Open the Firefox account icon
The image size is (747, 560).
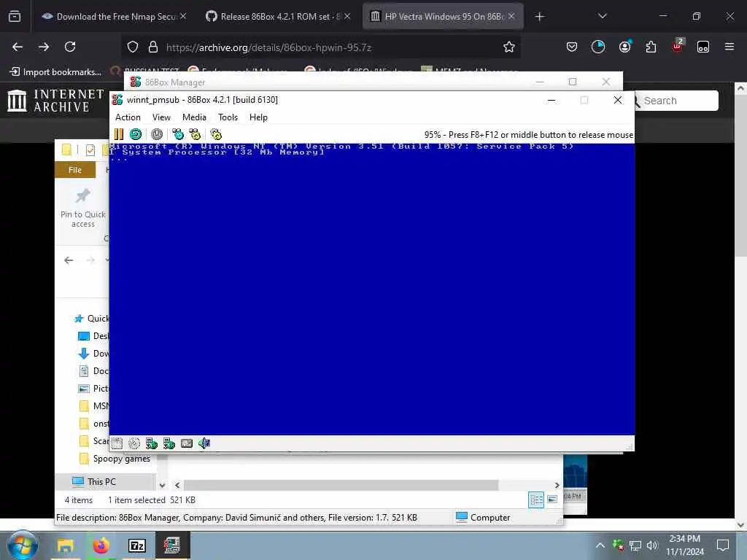pos(624,47)
